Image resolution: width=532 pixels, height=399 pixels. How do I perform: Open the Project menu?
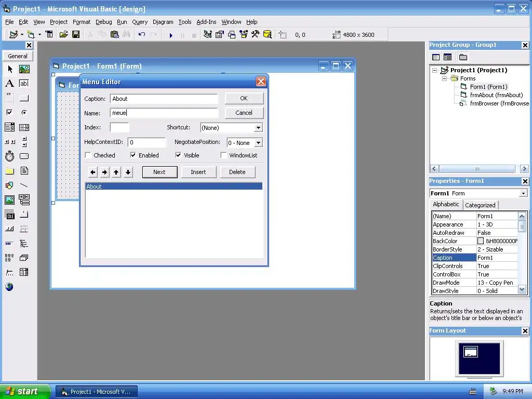pyautogui.click(x=59, y=22)
